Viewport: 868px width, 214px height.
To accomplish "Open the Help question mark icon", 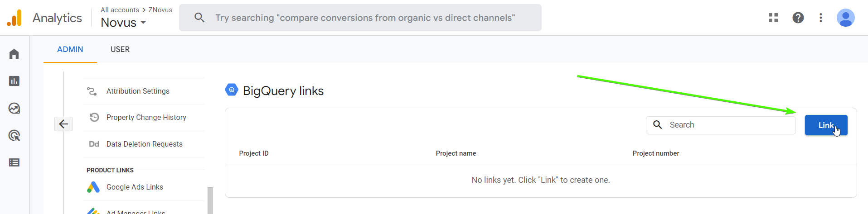I will pos(798,18).
